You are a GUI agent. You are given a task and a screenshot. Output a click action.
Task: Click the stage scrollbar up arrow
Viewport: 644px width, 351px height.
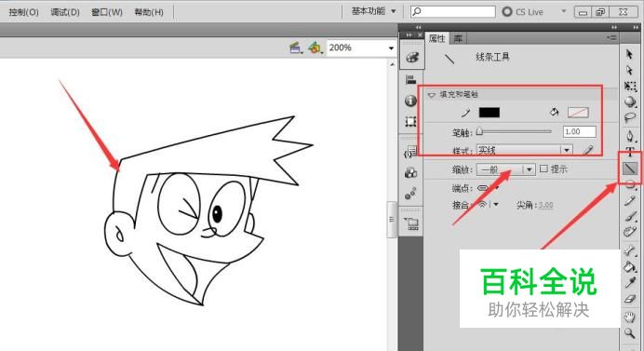(392, 64)
